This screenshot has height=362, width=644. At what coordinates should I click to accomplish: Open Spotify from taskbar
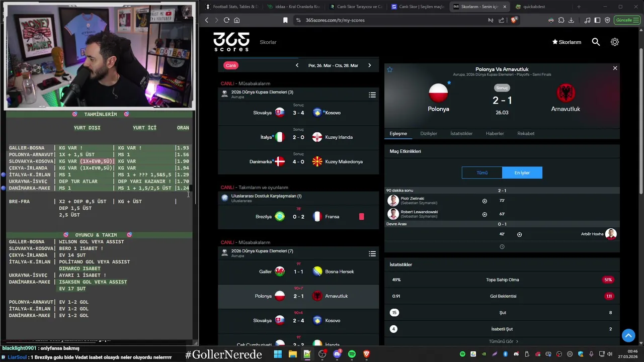point(352,354)
